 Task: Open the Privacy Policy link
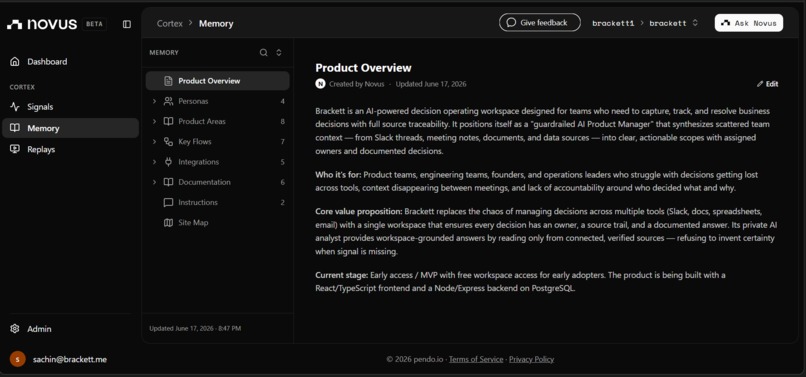tap(532, 360)
